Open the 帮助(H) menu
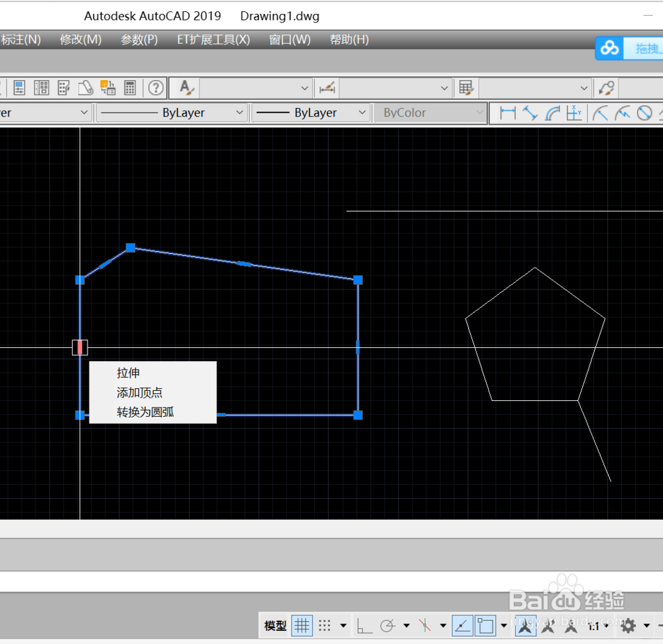This screenshot has height=644, width=663. (349, 40)
